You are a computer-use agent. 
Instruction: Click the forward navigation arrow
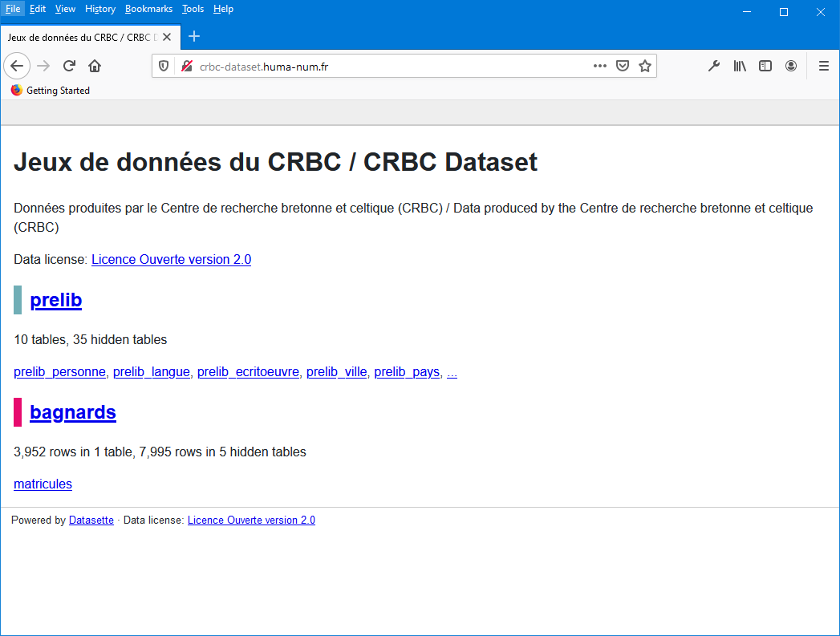[x=43, y=66]
